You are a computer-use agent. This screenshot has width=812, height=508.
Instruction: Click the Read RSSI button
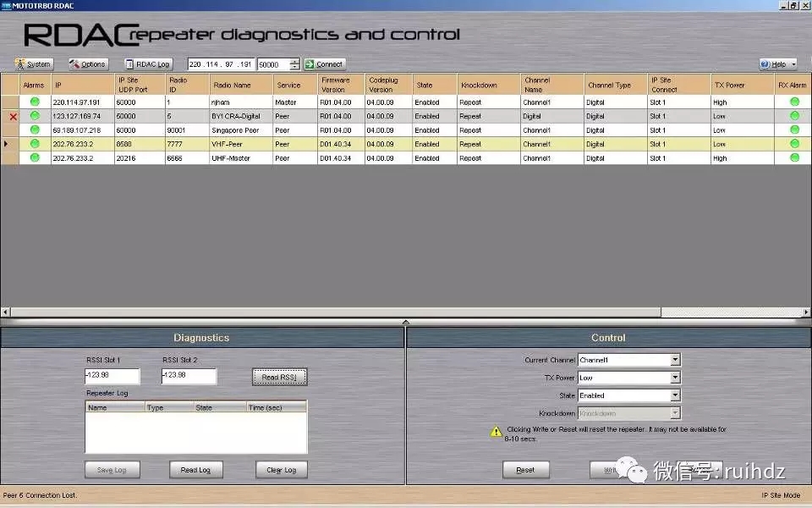pos(279,377)
